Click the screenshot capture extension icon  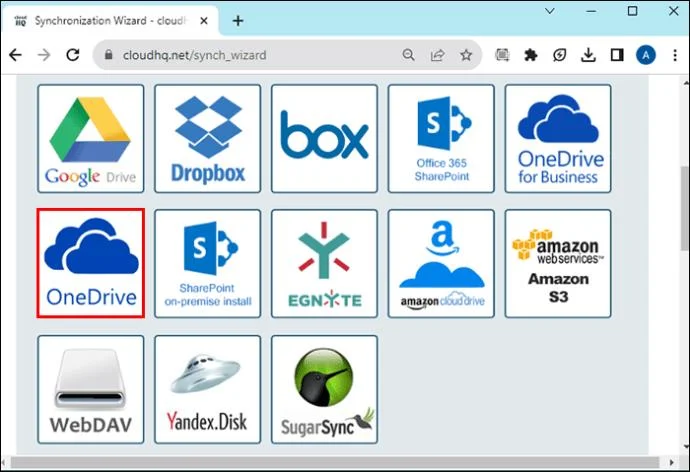(x=502, y=55)
